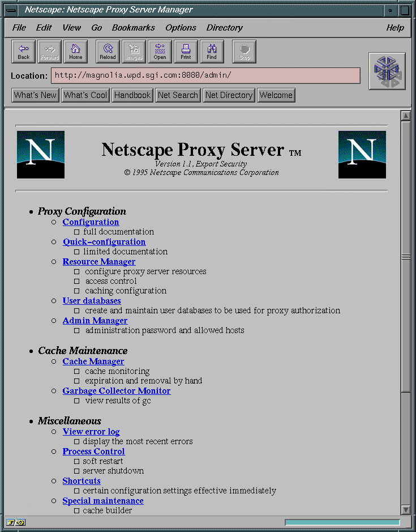
Task: Click the 'limited documentation' text
Action: [x=126, y=252]
